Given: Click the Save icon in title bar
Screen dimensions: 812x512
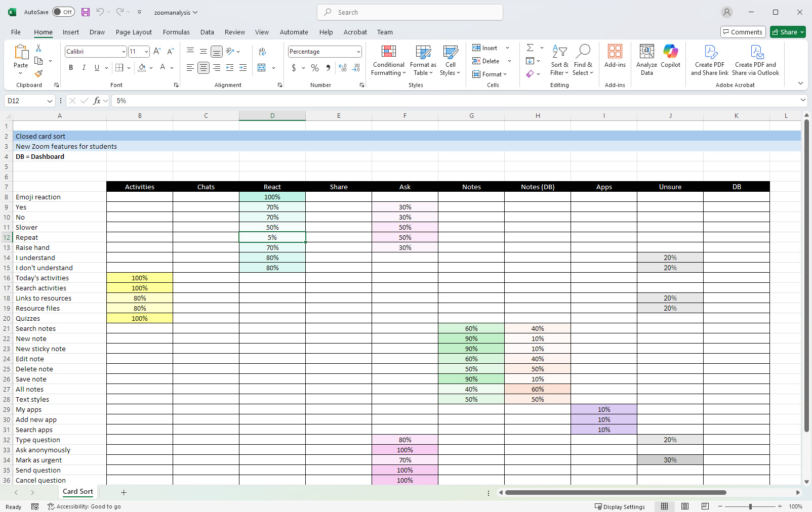Looking at the screenshot, I should tap(86, 12).
